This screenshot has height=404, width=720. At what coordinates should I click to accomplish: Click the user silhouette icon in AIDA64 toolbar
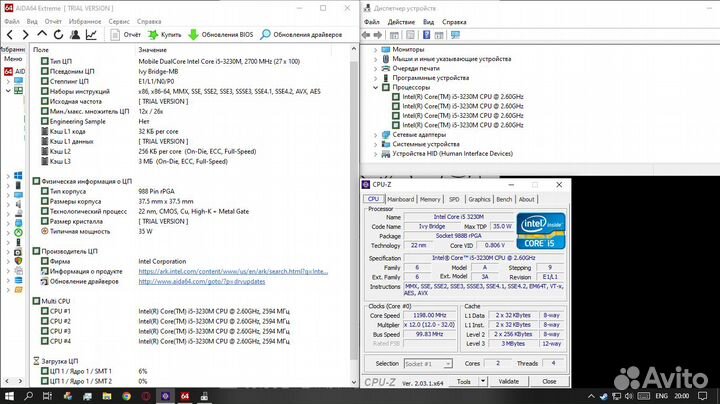pyautogui.click(x=75, y=34)
